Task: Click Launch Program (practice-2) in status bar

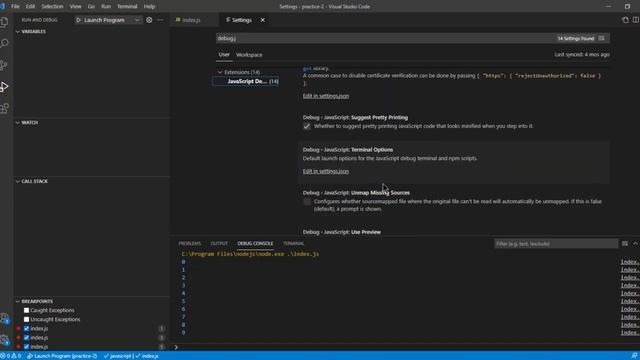Action: 62,356
